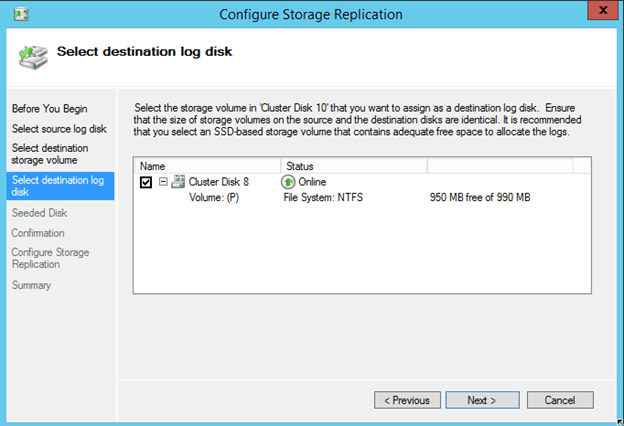Close the Configure Storage Replication window

(x=600, y=13)
